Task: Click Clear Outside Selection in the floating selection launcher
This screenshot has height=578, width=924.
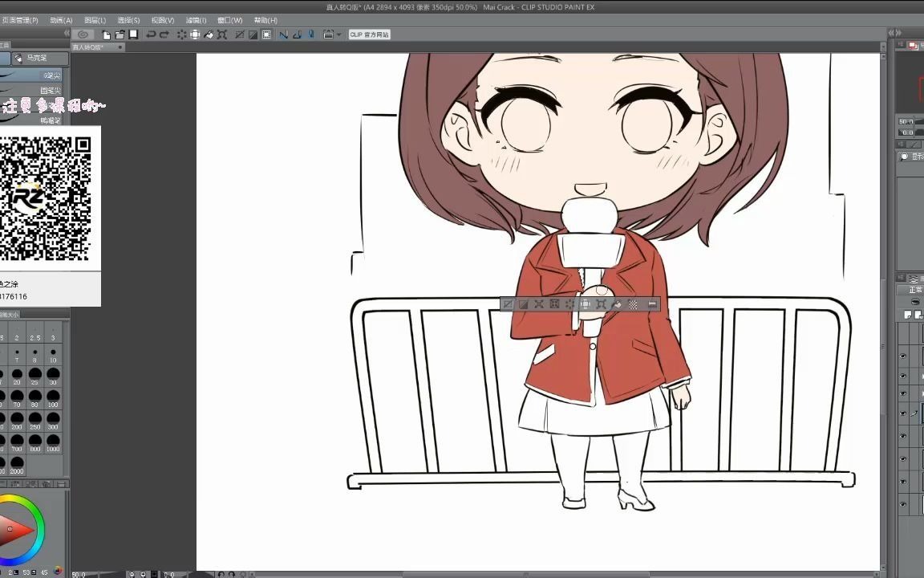Action: 586,304
